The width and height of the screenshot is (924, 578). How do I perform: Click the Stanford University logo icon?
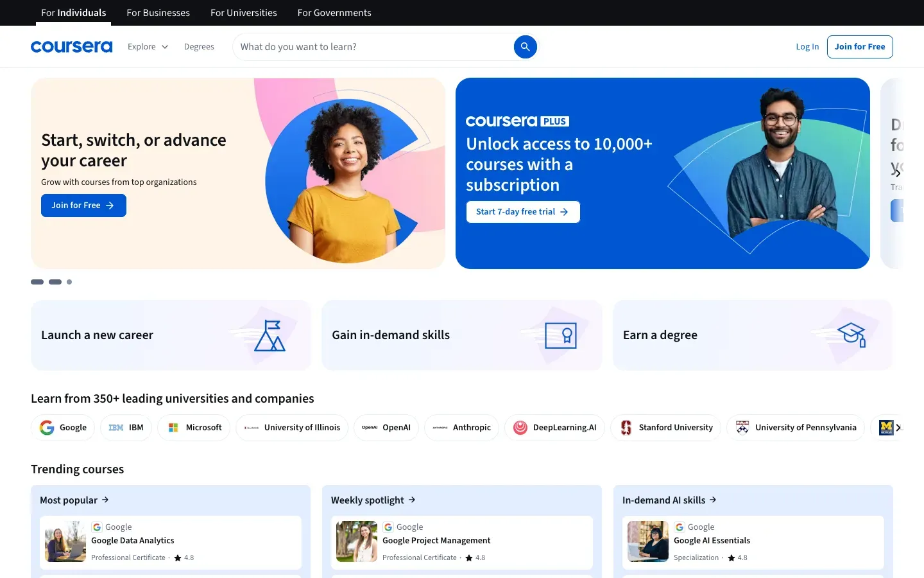(x=626, y=428)
